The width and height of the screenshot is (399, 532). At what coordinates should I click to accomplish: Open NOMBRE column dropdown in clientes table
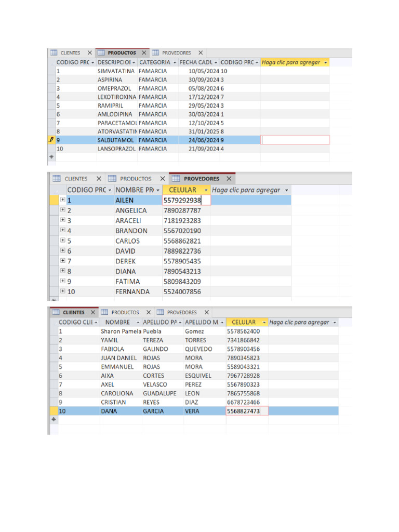click(138, 323)
